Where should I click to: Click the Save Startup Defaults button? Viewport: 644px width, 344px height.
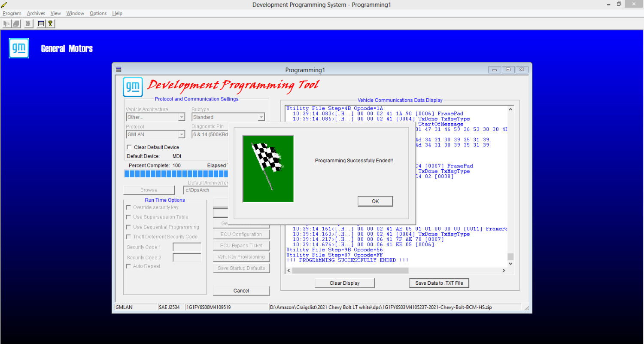coord(241,268)
